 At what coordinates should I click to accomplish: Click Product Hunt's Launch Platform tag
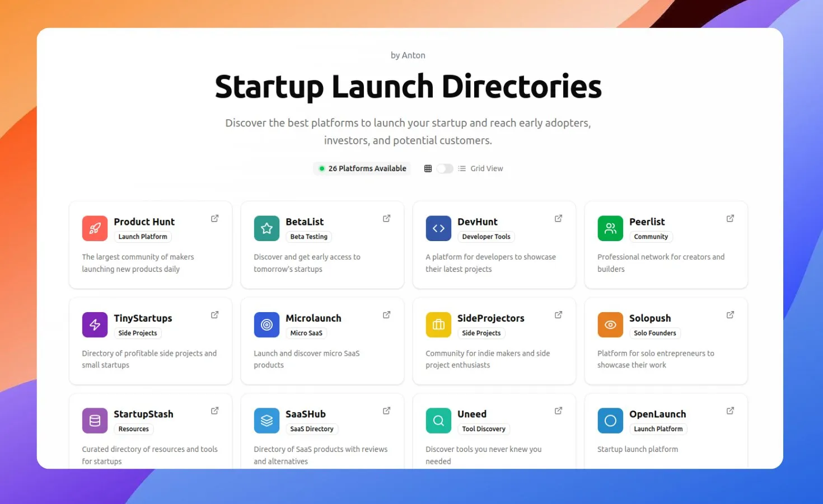[143, 237]
